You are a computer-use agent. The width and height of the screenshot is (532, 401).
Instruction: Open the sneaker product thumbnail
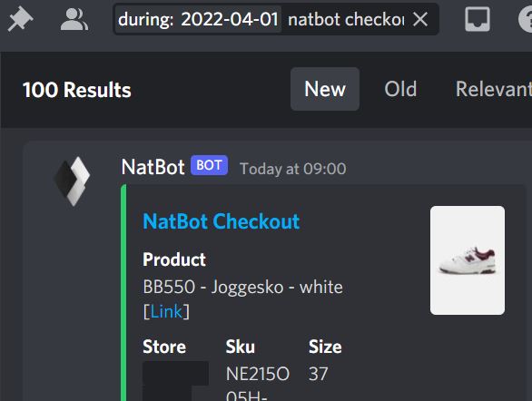(x=468, y=260)
